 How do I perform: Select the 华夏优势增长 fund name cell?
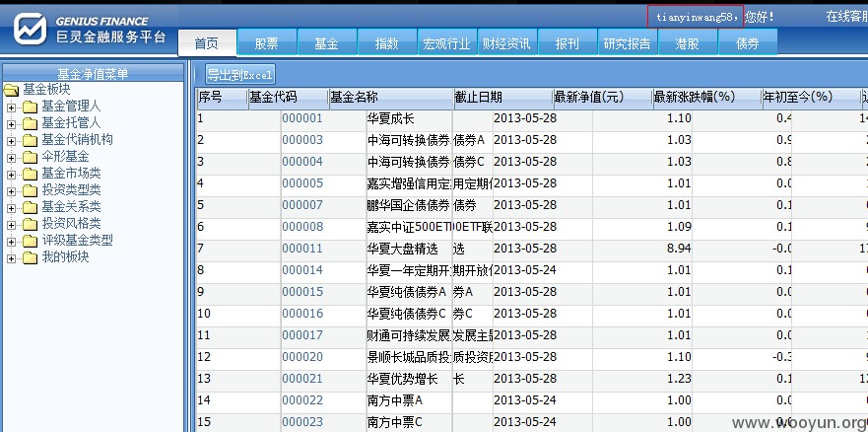point(409,380)
